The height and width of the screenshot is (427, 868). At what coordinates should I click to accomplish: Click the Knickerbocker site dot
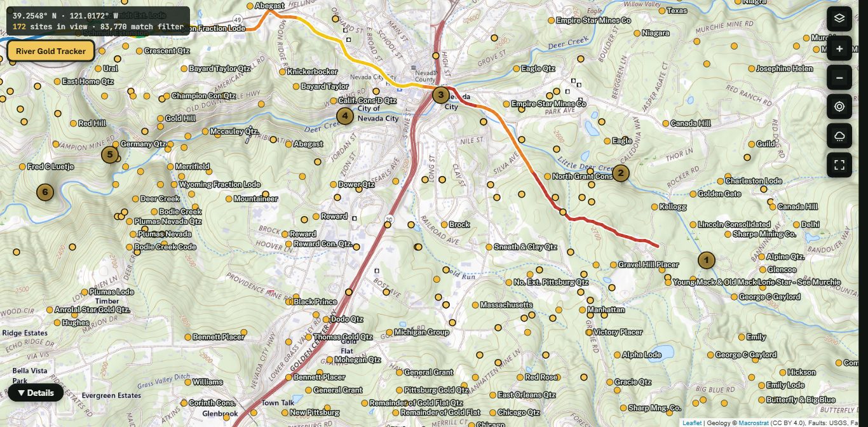click(283, 72)
